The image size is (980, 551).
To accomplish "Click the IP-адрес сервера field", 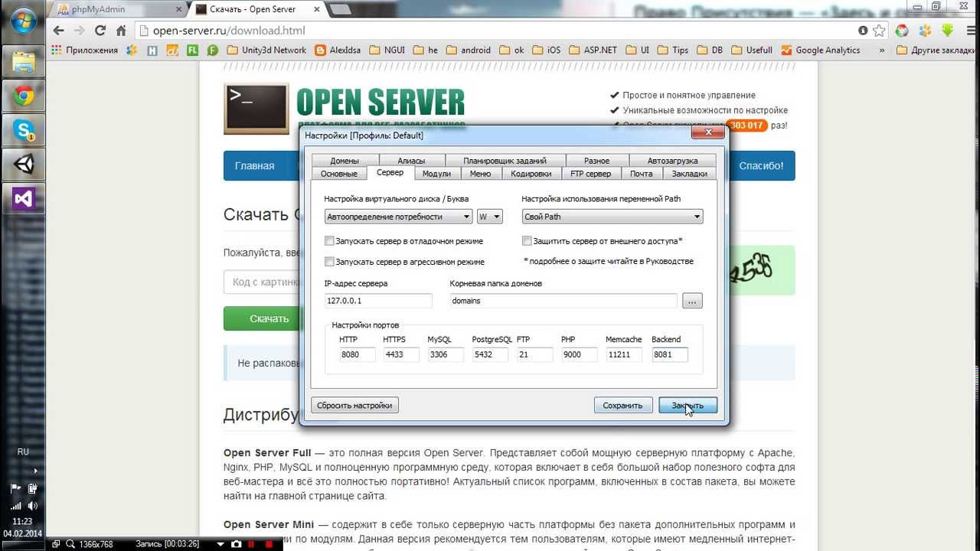I will pos(378,301).
